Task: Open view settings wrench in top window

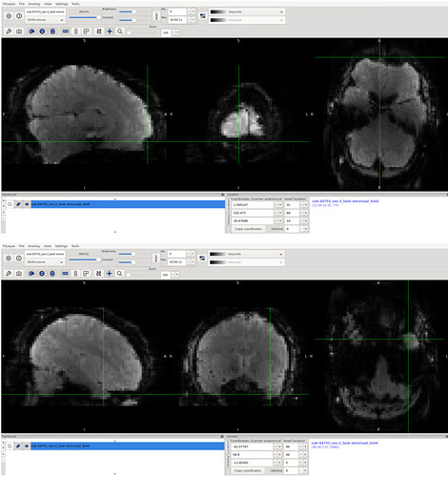Action: 9,31
